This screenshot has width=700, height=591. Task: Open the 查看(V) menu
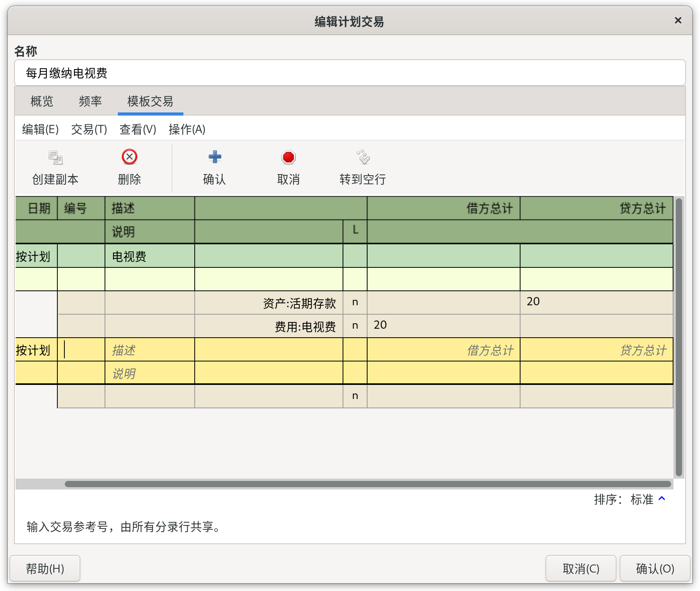138,129
